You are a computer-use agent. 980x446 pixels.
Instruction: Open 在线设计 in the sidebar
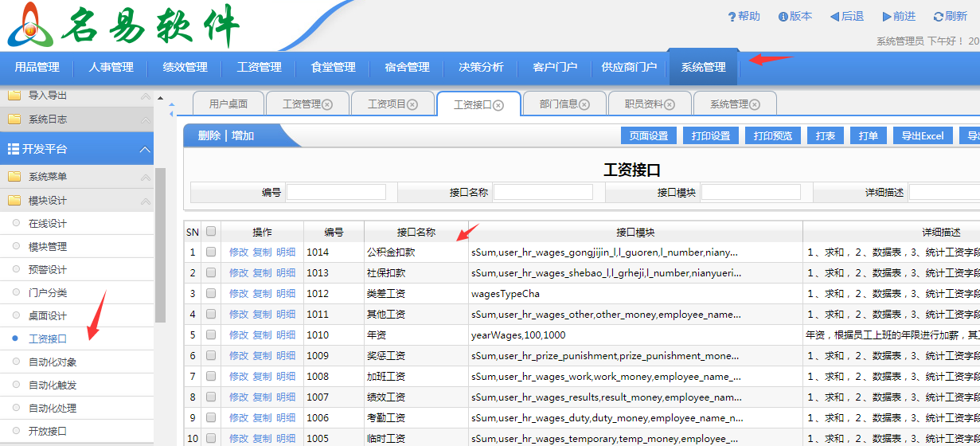(x=48, y=224)
